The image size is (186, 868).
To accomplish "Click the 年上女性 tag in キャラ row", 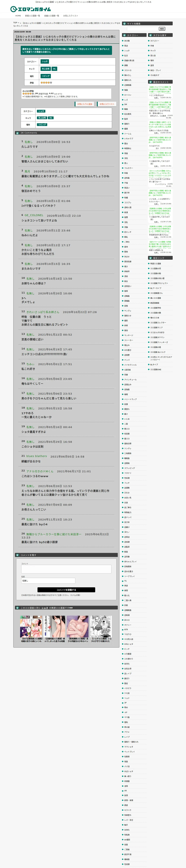I will tap(46, 69).
